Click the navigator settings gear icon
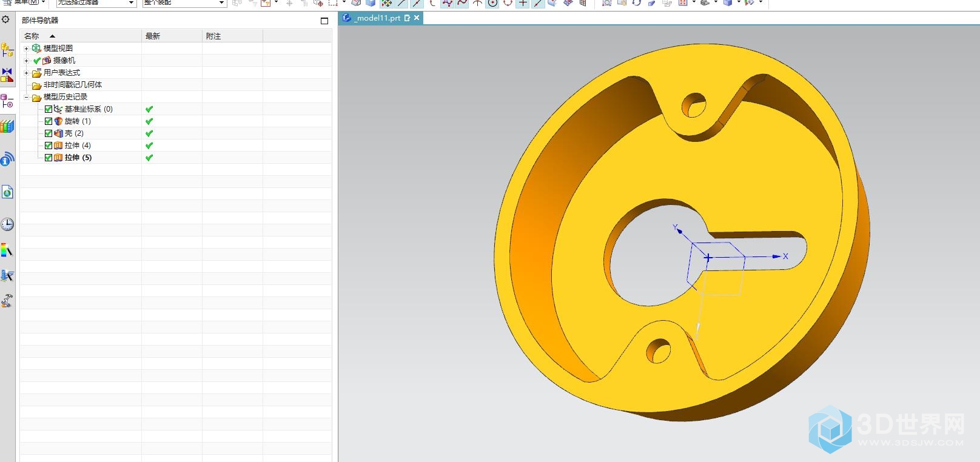The width and height of the screenshot is (980, 462). (5, 19)
